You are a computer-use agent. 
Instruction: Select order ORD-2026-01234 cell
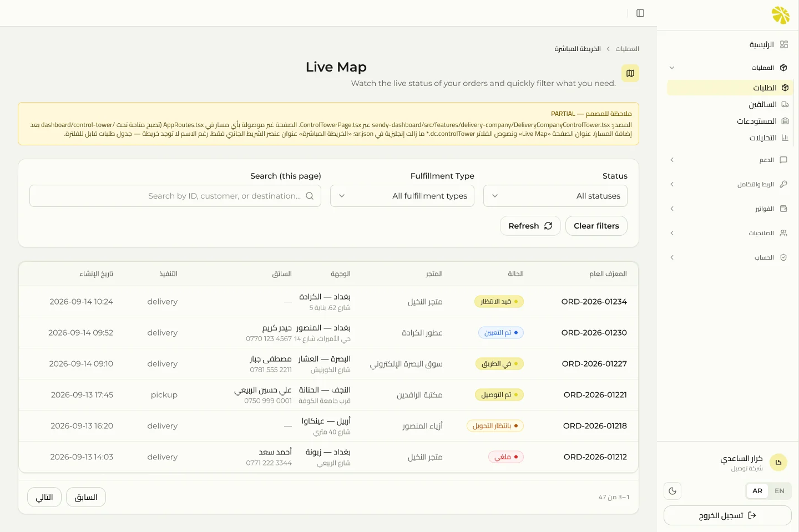click(594, 302)
